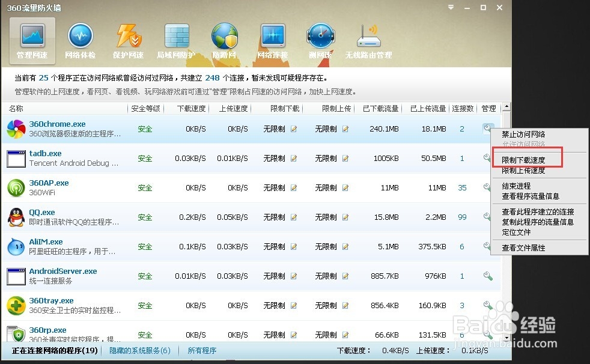This screenshot has height=364, width=590.
Task: Edit download limit for tadb.exe
Action: click(294, 159)
